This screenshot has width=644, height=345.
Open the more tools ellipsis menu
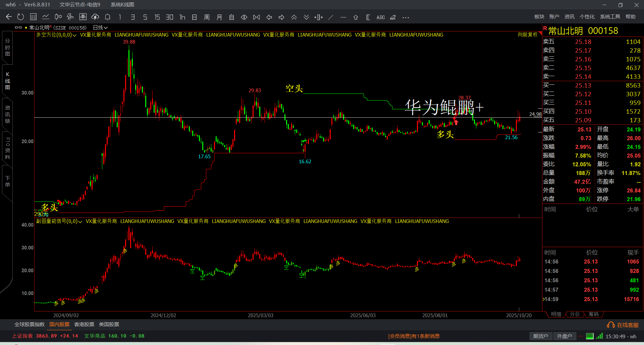coord(406,17)
